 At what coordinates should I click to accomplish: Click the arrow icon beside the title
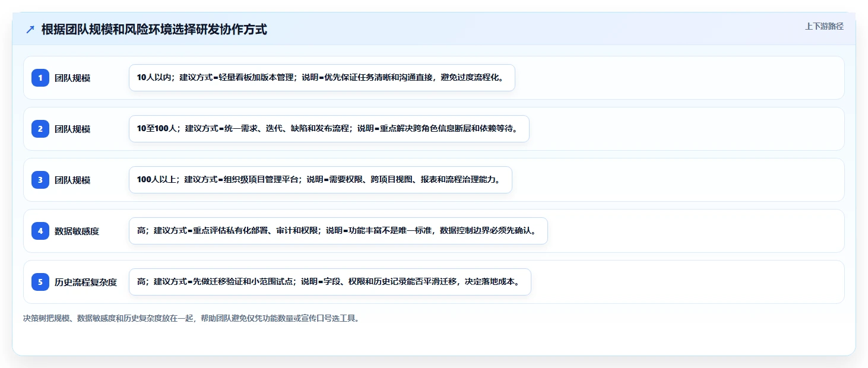click(x=30, y=30)
